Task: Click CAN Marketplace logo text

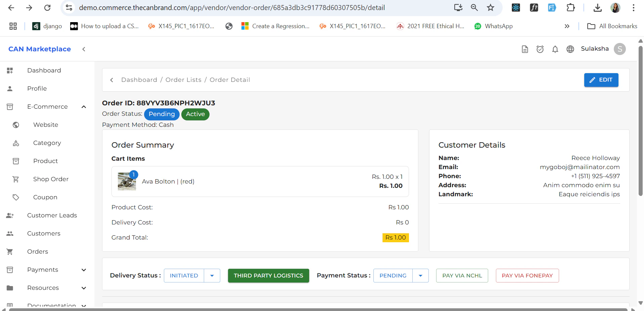Action: click(x=40, y=49)
